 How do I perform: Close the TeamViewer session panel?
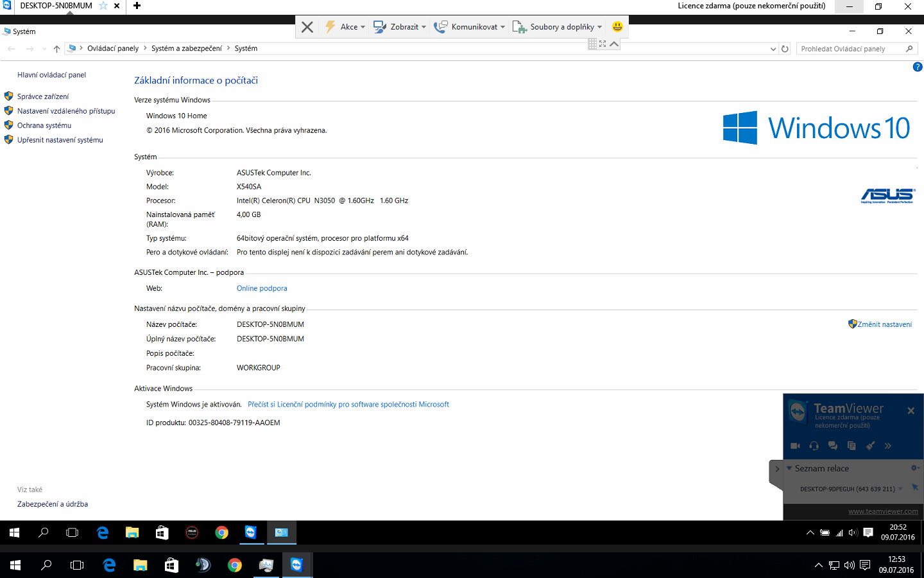[911, 410]
